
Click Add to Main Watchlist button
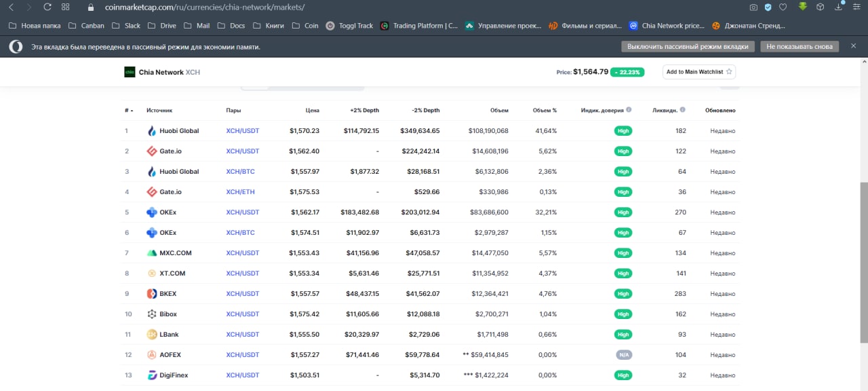699,72
